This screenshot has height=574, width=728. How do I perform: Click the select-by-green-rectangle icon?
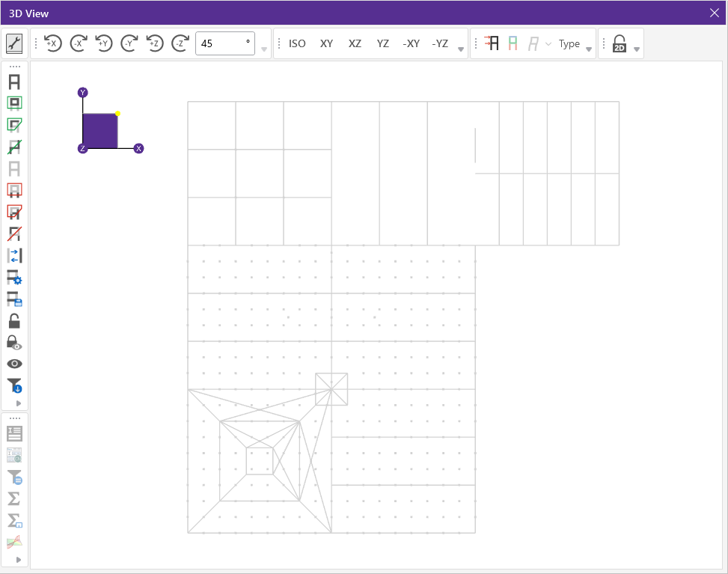point(14,103)
